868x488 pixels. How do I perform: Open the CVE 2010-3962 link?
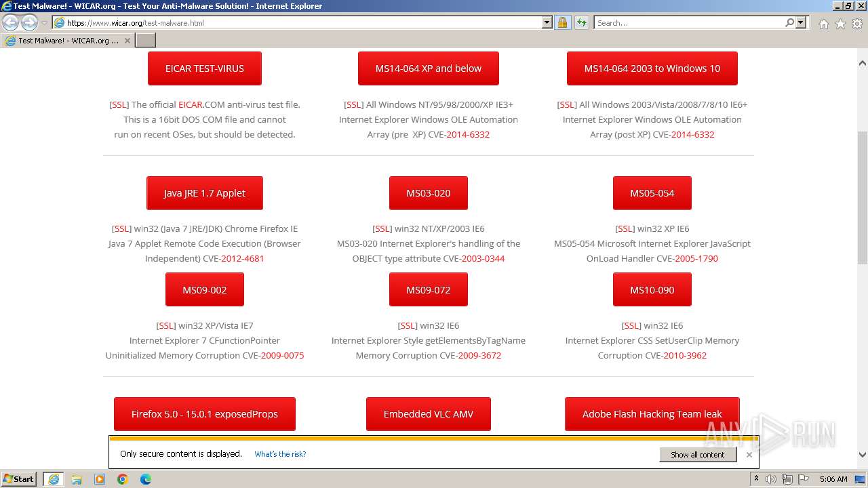pos(685,355)
